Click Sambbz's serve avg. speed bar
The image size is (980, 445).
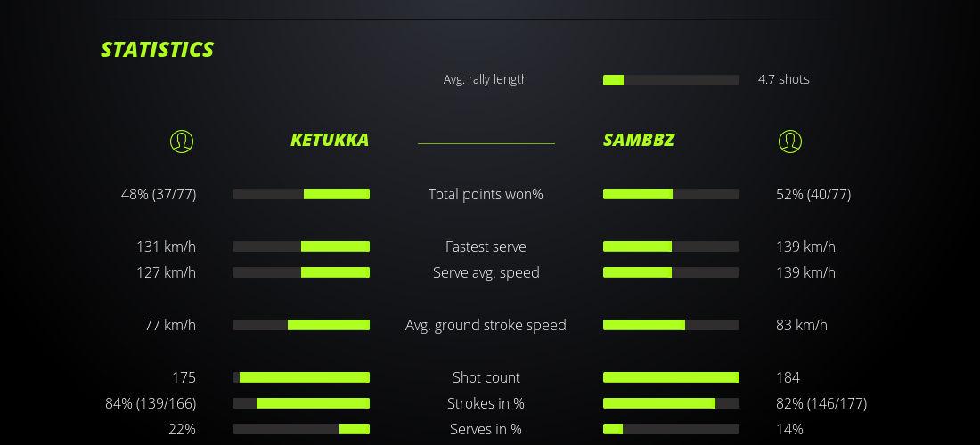pyautogui.click(x=671, y=272)
